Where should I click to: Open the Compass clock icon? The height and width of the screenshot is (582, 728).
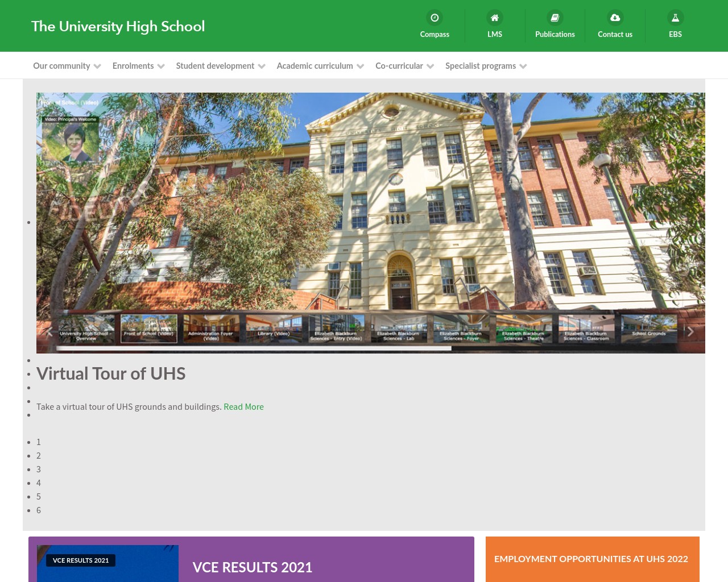[x=435, y=18]
